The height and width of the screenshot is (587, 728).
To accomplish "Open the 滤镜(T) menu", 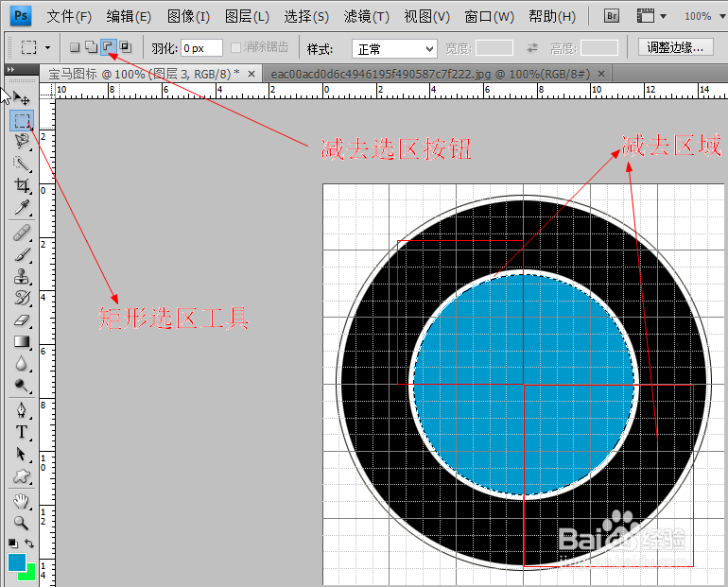I will 366,17.
